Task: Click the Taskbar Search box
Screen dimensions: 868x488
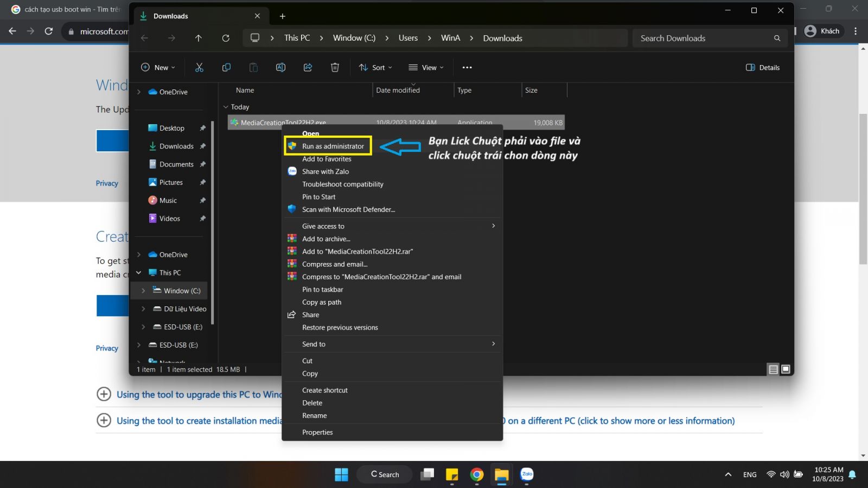Action: coord(385,474)
